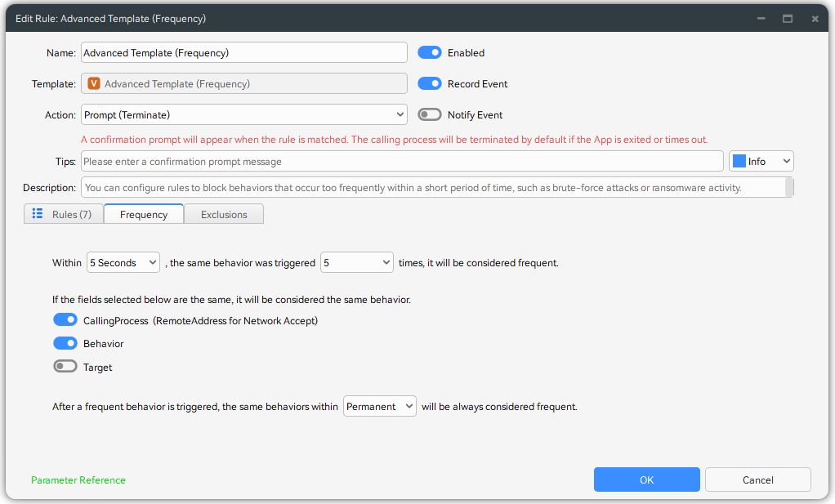
Task: Click the blue Info color swatch
Action: coord(739,162)
